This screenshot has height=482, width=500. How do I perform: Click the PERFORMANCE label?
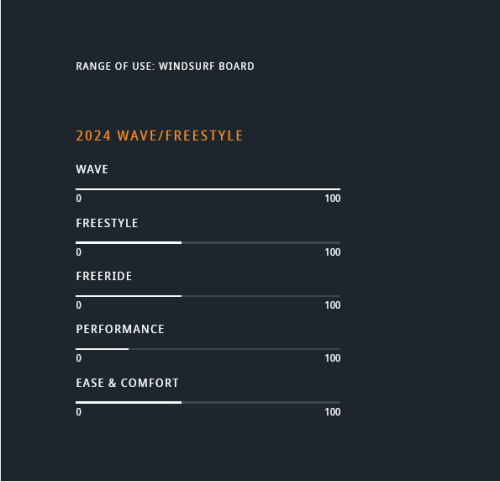point(120,329)
